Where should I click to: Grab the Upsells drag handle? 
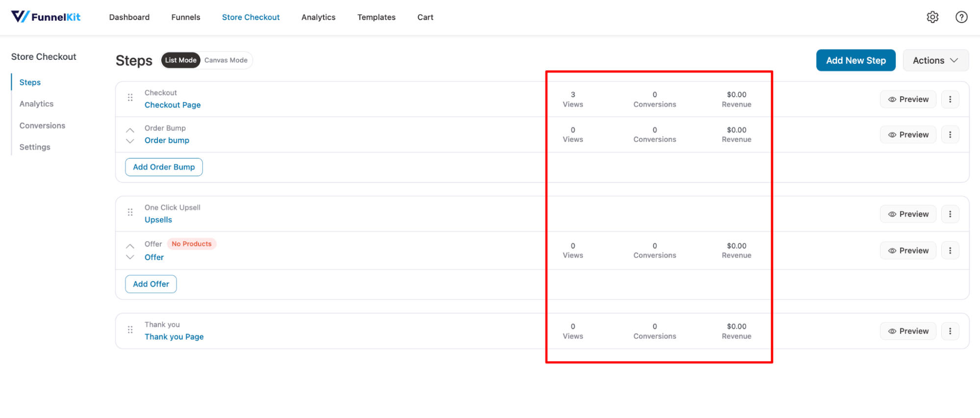(130, 212)
